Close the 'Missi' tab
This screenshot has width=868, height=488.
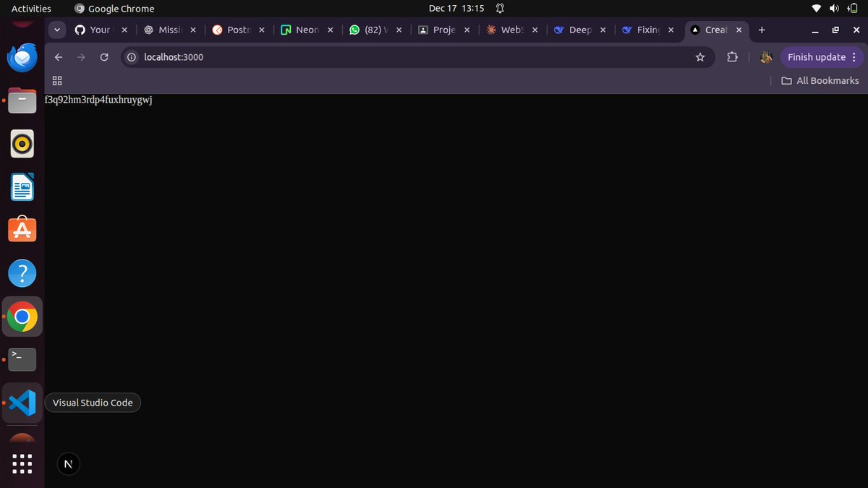point(193,30)
